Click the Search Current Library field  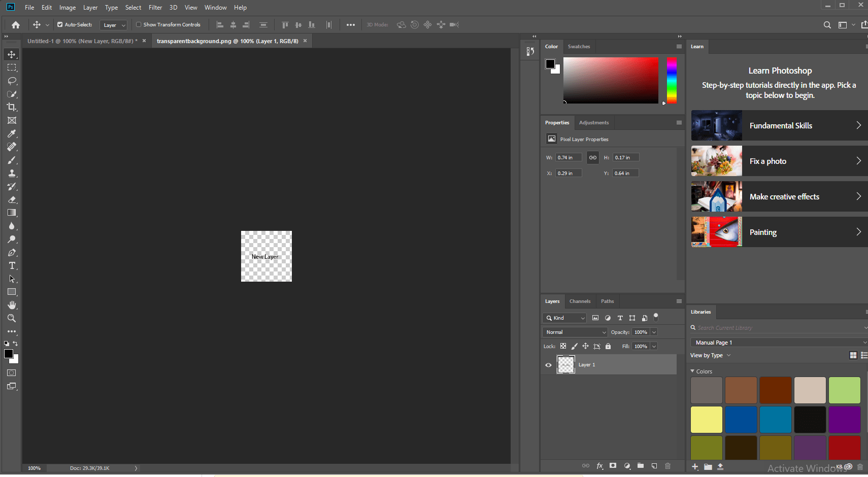pyautogui.click(x=779, y=328)
